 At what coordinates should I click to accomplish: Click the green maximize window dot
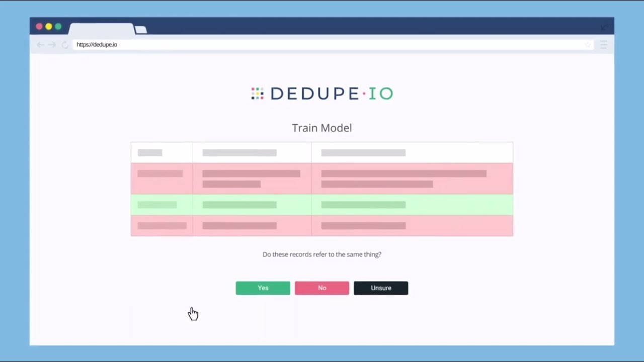point(58,27)
